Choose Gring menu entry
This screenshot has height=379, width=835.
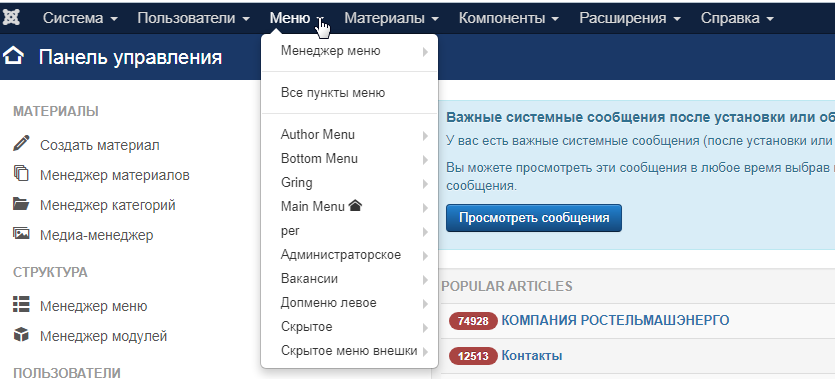[349, 183]
